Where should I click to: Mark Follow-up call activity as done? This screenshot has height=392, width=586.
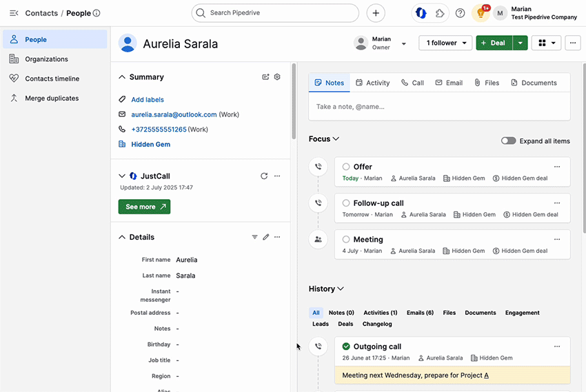[x=346, y=203]
